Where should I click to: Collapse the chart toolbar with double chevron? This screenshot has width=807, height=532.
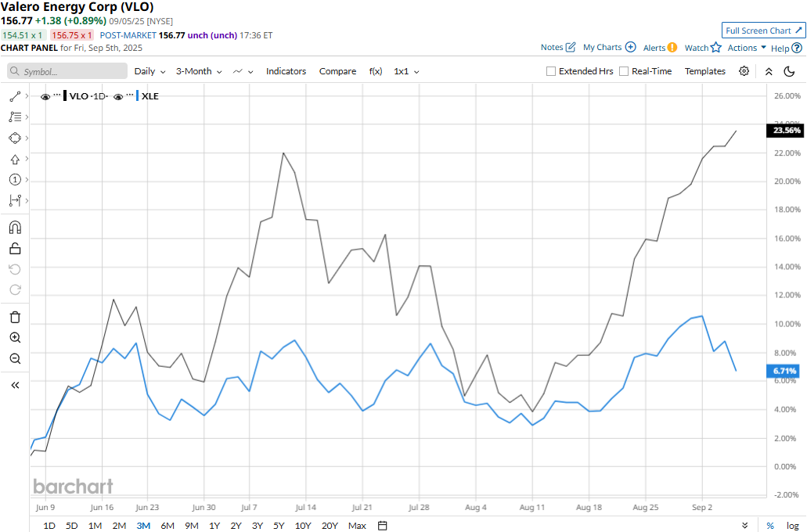[769, 71]
